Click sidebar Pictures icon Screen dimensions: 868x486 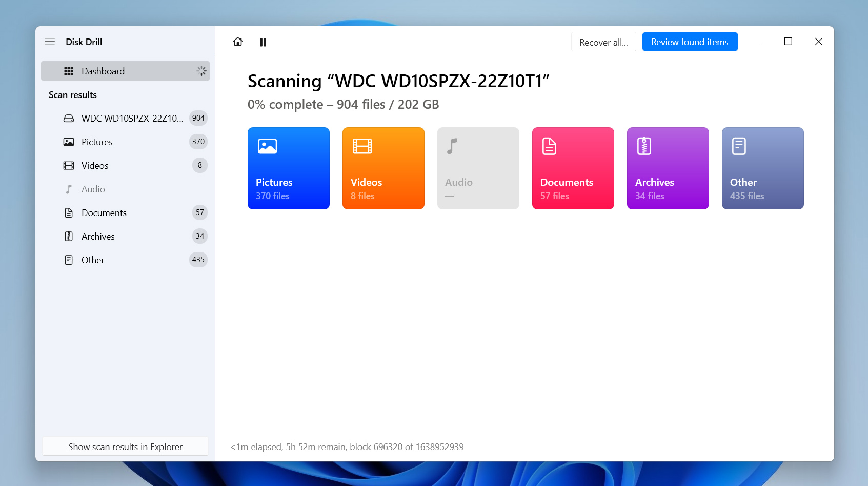click(x=69, y=142)
